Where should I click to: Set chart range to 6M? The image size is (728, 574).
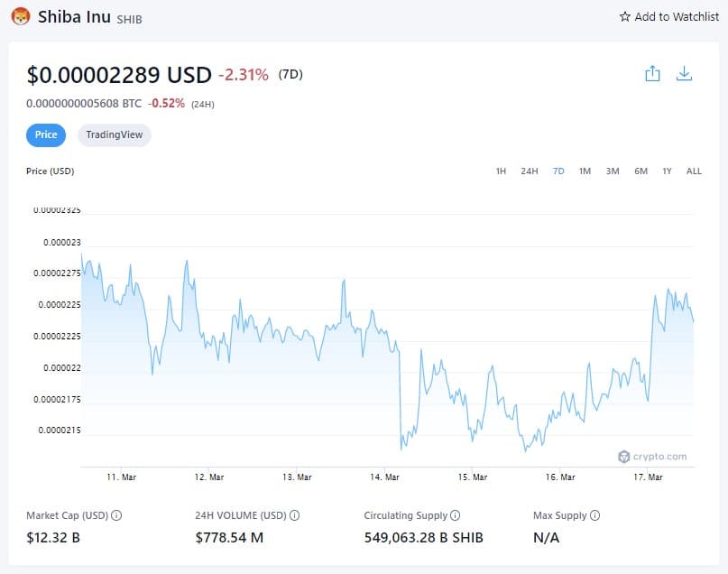click(x=641, y=171)
